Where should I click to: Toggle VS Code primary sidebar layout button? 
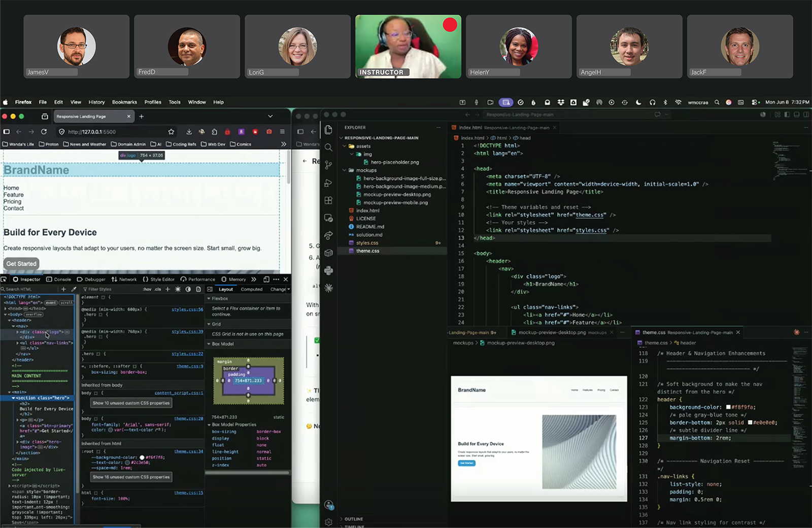tap(787, 115)
